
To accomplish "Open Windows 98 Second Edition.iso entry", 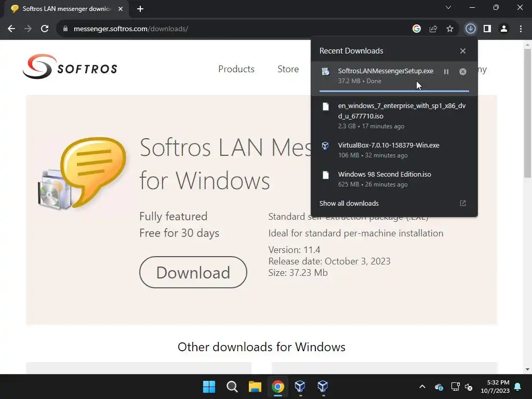I will [394, 179].
